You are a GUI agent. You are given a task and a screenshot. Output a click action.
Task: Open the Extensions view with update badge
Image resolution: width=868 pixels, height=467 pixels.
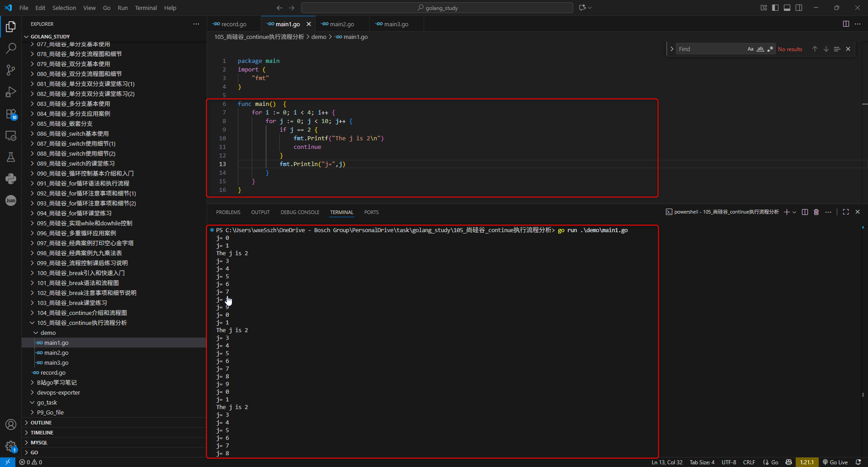[x=11, y=114]
